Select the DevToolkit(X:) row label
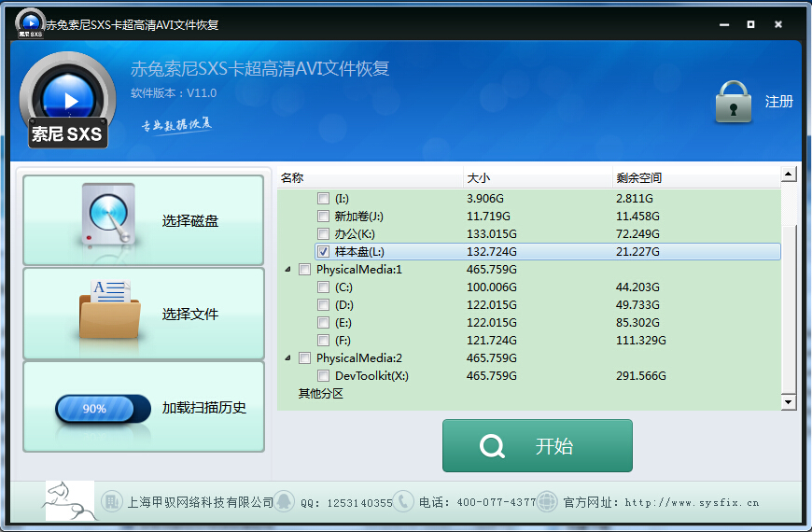This screenshot has width=812, height=532. (x=371, y=375)
